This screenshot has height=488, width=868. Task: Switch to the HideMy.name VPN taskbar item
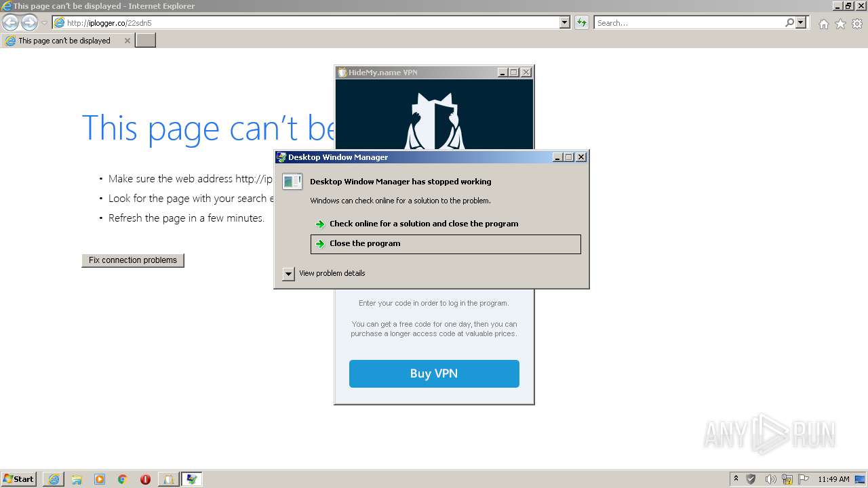point(168,479)
